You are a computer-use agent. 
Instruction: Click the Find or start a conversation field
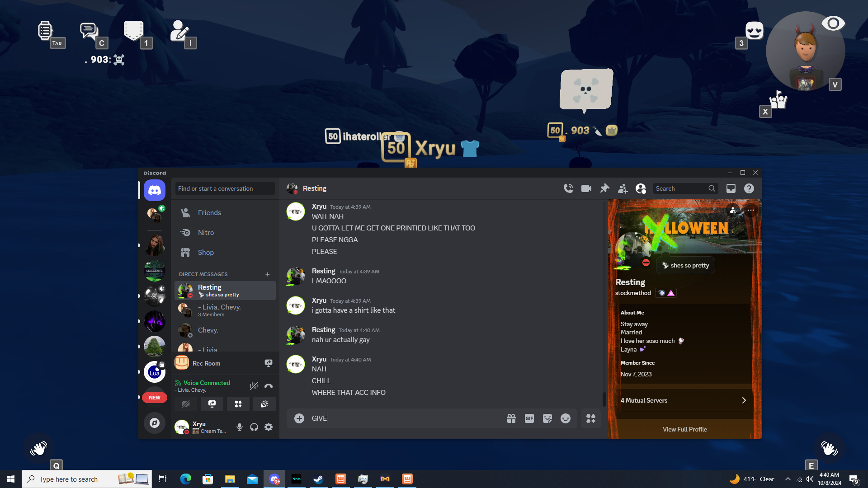pyautogui.click(x=225, y=188)
